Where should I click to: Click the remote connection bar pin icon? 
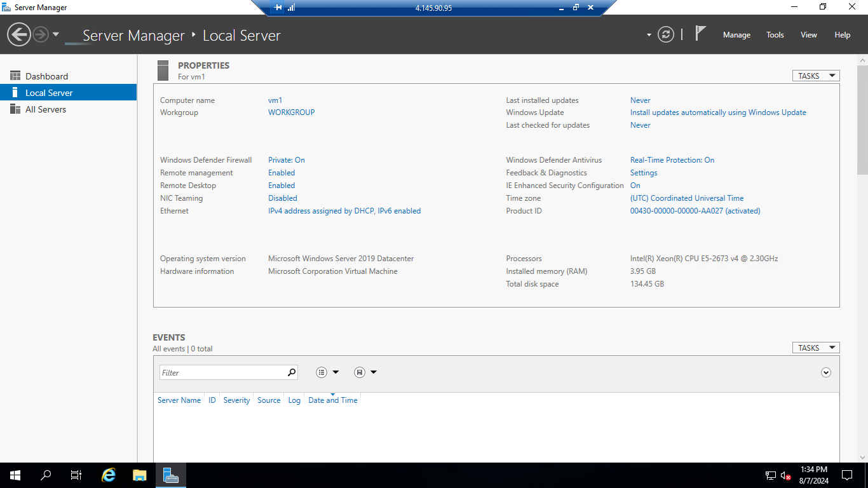278,8
